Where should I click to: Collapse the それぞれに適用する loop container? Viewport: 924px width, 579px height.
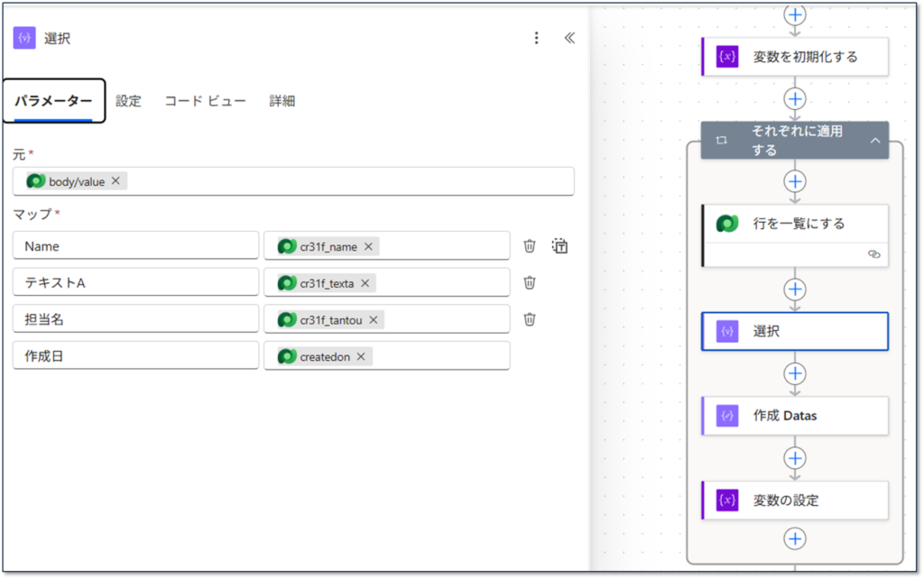click(x=874, y=141)
